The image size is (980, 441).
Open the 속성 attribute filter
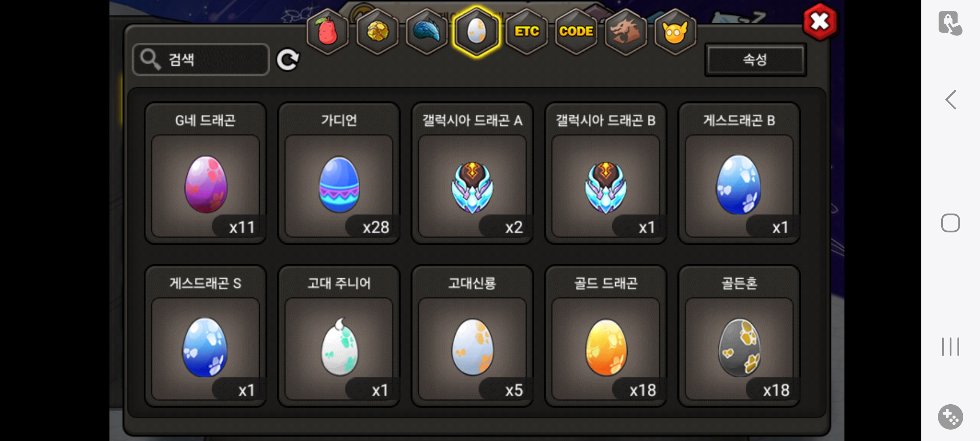pos(755,60)
